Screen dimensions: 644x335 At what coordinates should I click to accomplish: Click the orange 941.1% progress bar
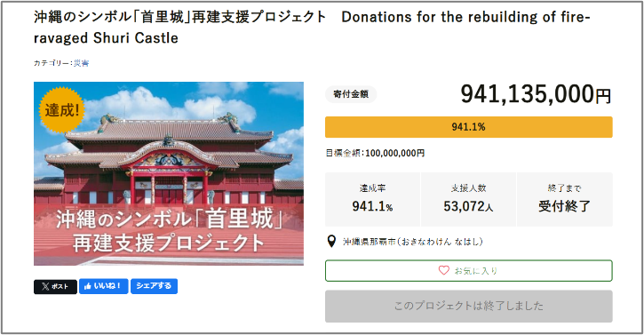tap(469, 127)
